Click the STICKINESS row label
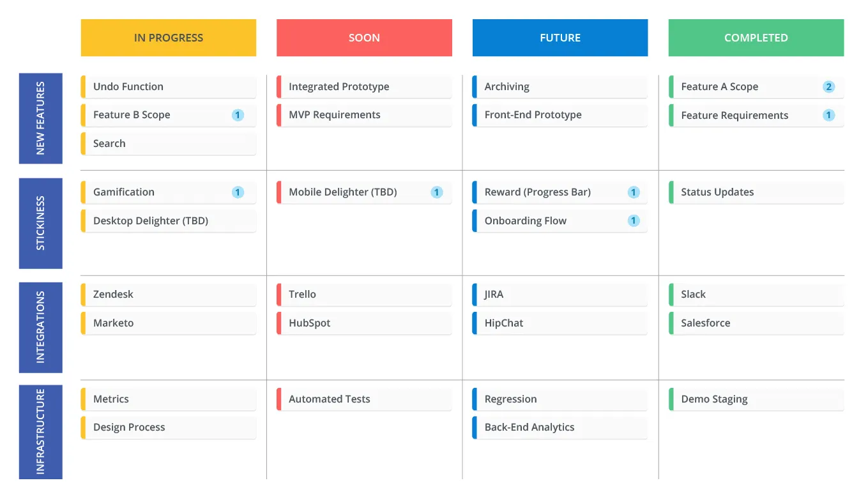Image resolution: width=868 pixels, height=492 pixels. click(41, 223)
